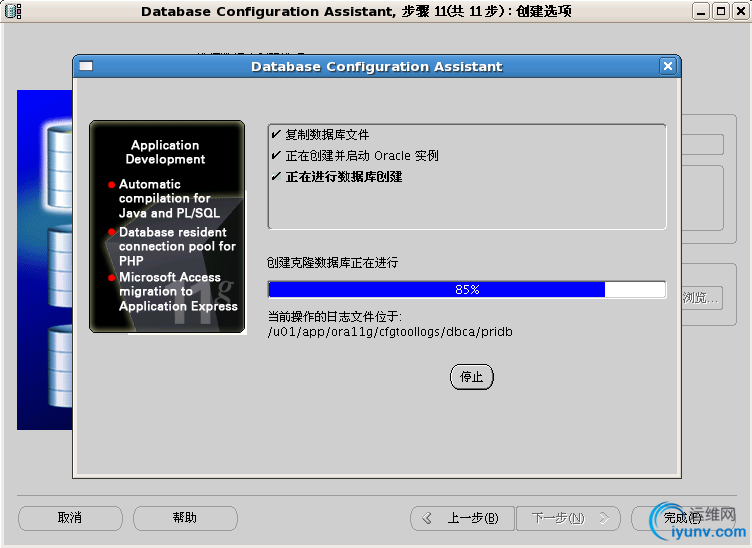Click checkmark beside 复制数据库文件

point(276,134)
